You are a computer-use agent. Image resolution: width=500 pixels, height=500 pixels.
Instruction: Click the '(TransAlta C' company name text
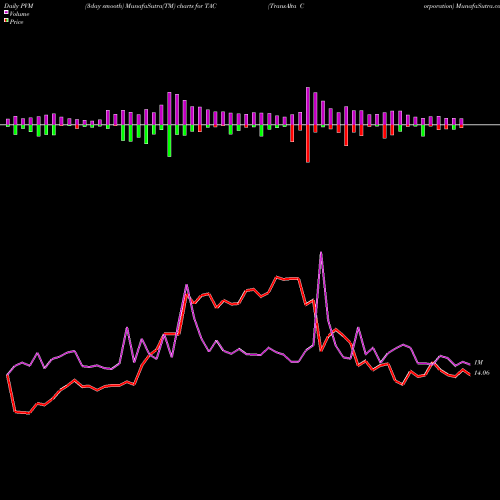(x=286, y=6)
